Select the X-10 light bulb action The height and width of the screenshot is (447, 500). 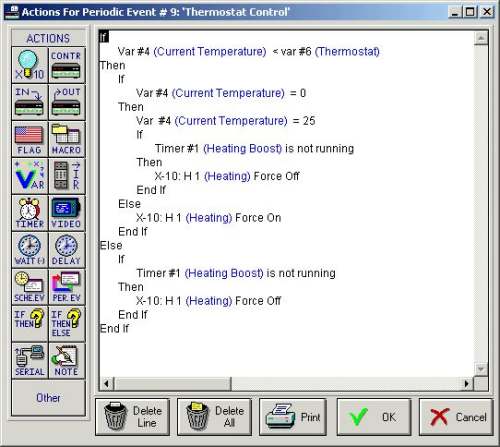(x=30, y=65)
